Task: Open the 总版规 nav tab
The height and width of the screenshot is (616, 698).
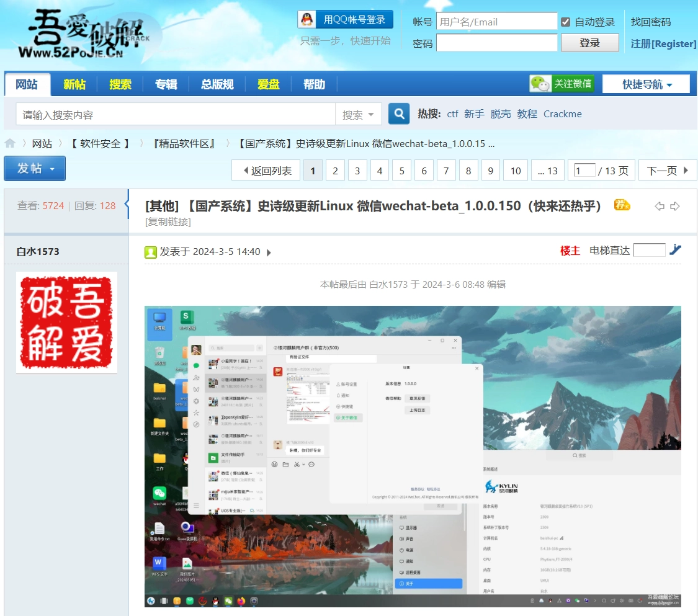Action: pyautogui.click(x=217, y=84)
